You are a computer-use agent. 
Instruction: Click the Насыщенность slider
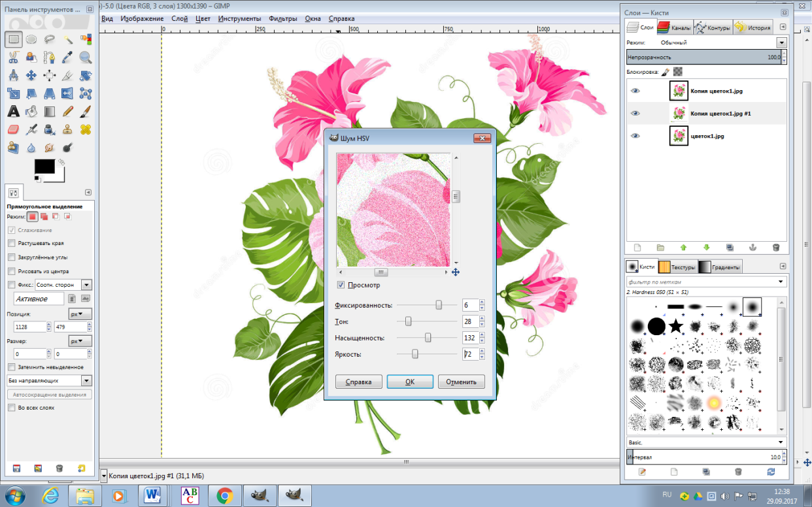pos(428,338)
